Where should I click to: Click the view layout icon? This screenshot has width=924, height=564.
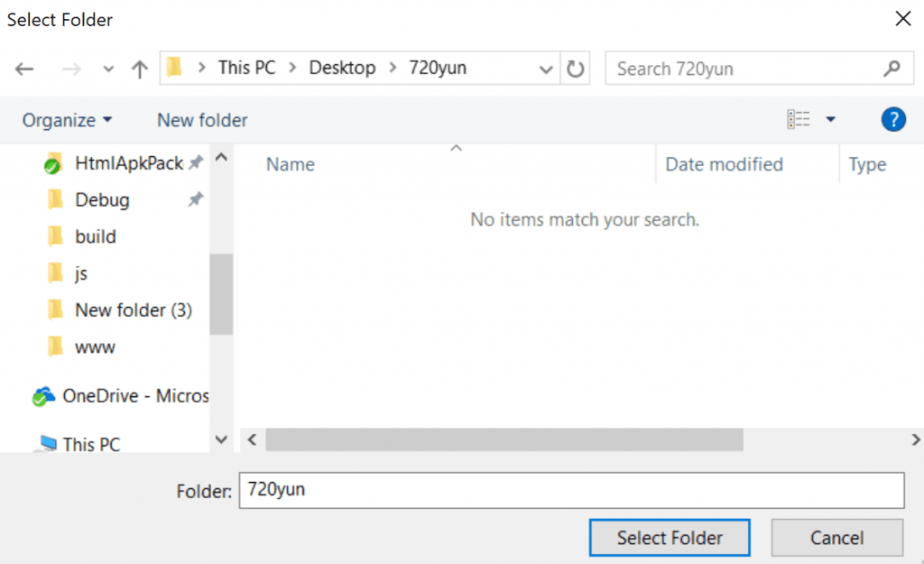[799, 120]
